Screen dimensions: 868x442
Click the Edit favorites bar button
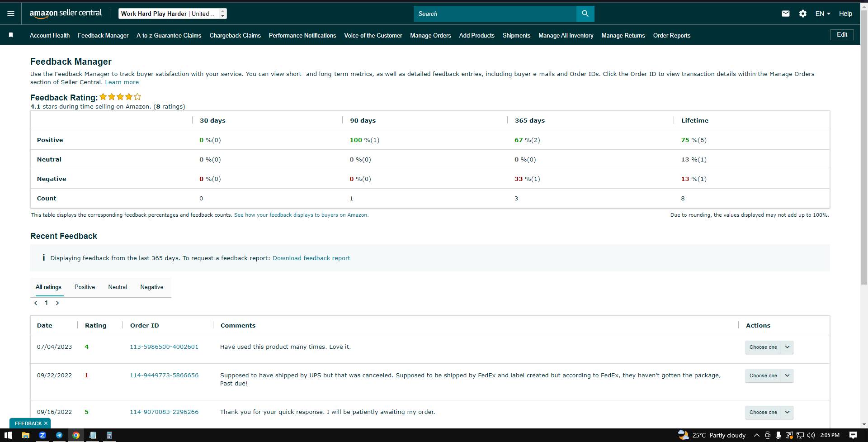point(842,35)
